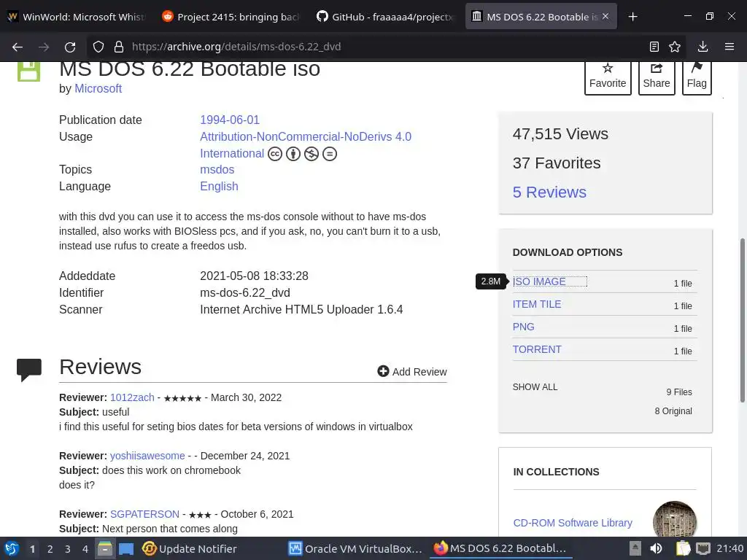
Task: Expand SHOW ALL download files
Action: tap(535, 387)
